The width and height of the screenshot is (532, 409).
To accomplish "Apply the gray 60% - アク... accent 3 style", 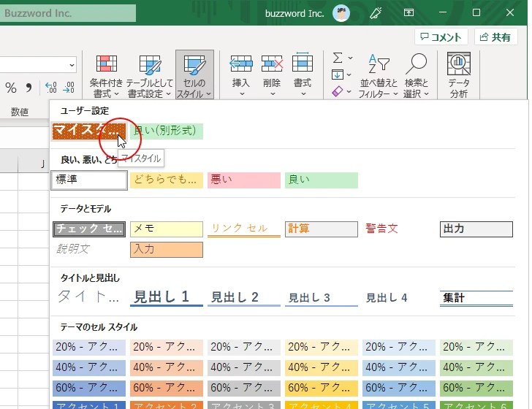I will 244,388.
